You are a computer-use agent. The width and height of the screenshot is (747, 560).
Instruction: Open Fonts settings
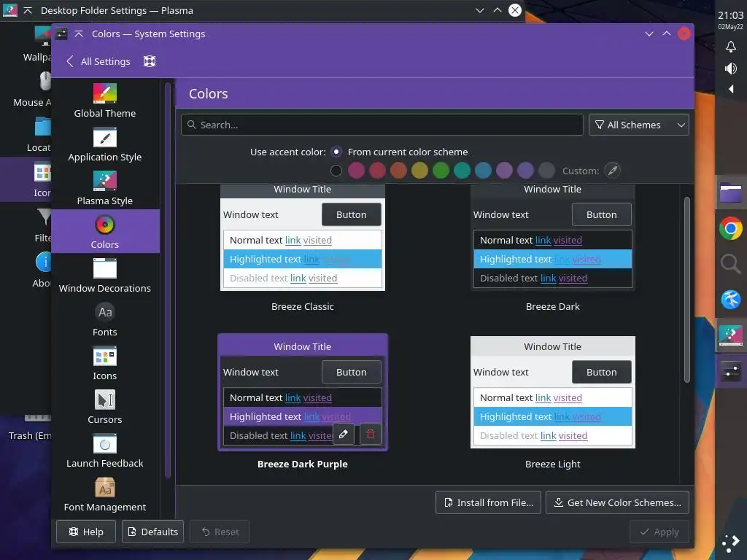(105, 319)
